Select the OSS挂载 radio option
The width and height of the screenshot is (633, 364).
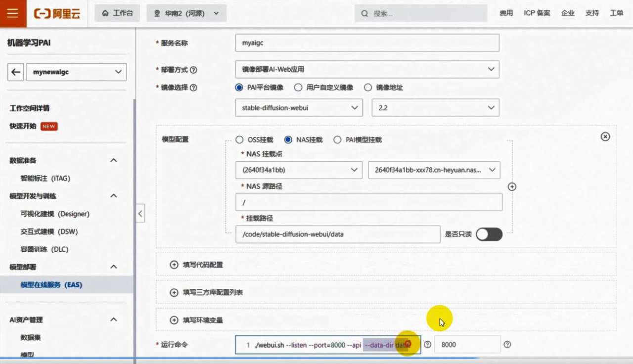[x=239, y=140]
